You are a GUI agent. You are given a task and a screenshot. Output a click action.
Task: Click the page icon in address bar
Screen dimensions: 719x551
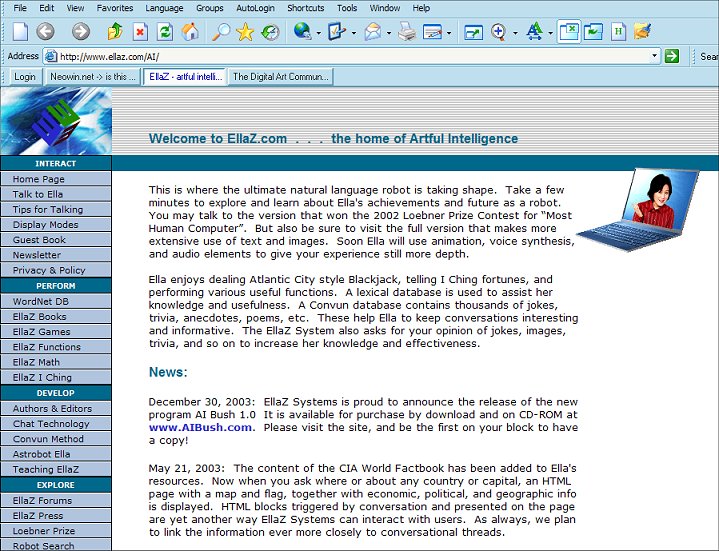click(x=51, y=56)
